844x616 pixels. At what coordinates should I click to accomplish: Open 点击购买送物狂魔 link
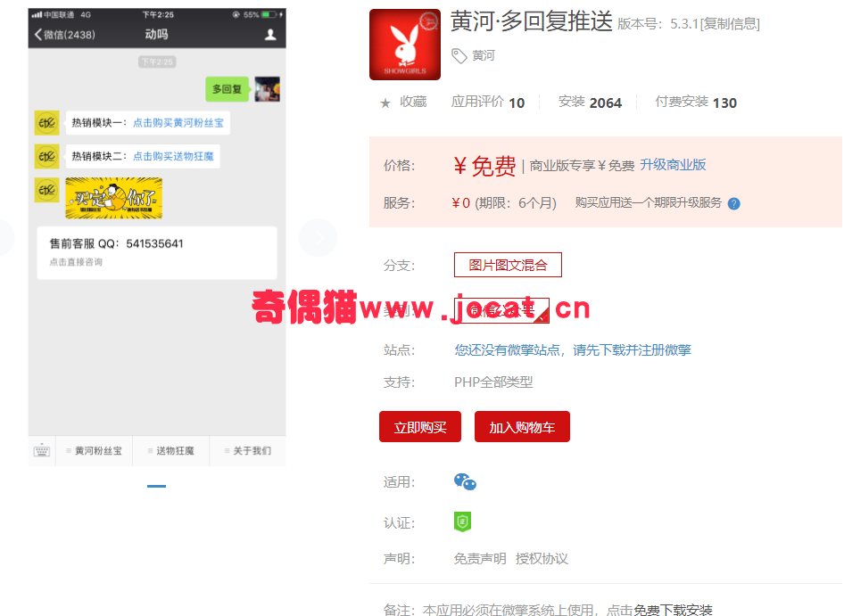173,157
